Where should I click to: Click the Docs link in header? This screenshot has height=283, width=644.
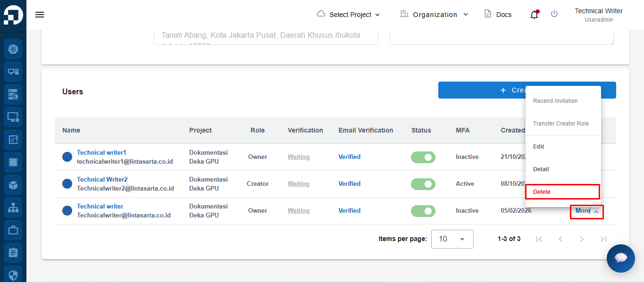[498, 15]
